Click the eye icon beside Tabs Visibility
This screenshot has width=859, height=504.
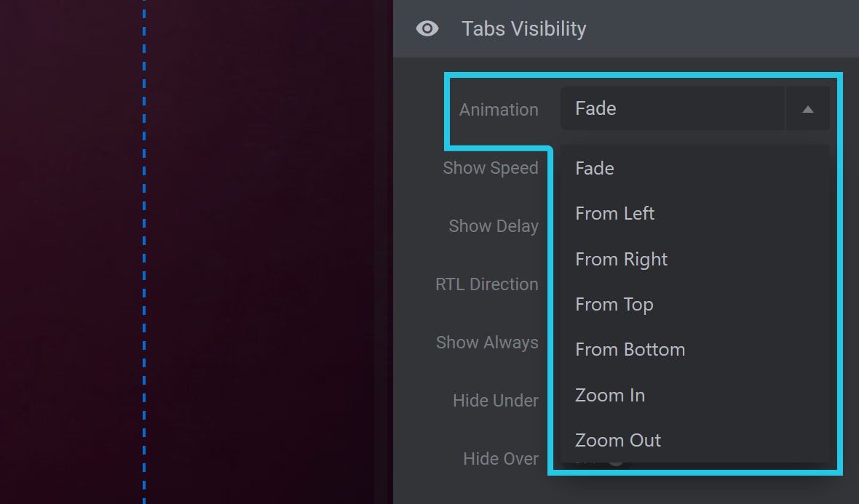[x=427, y=28]
